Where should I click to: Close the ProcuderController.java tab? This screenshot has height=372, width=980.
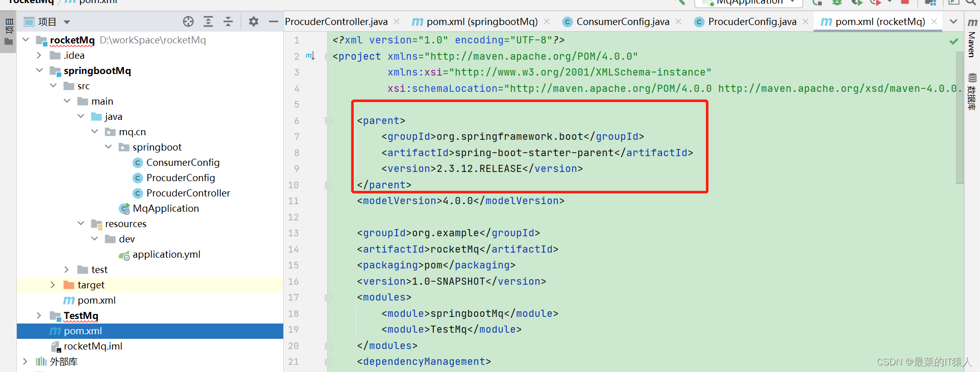point(397,21)
